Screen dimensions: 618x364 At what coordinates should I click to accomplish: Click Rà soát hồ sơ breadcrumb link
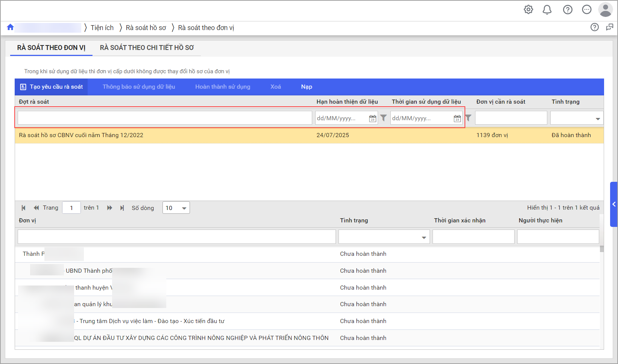pos(146,28)
